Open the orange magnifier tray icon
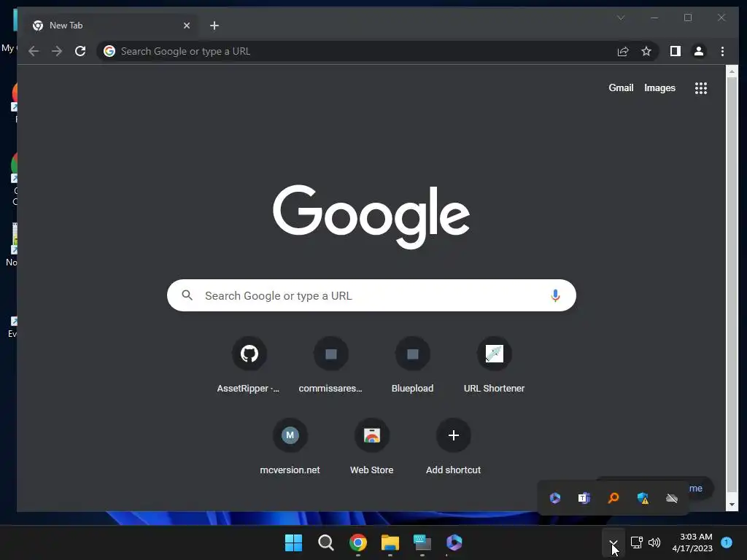Image resolution: width=747 pixels, height=560 pixels. 613,498
